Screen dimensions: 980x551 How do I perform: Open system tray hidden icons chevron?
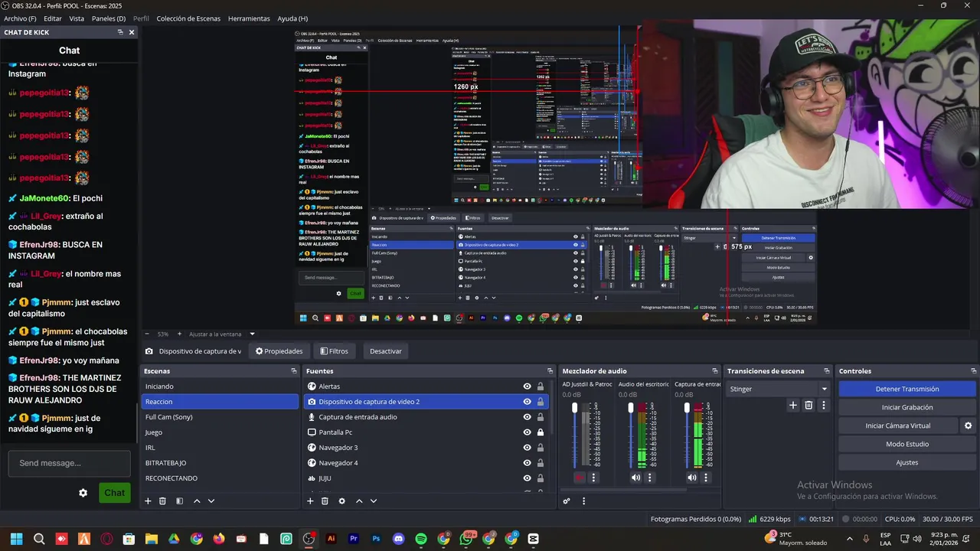coord(848,539)
